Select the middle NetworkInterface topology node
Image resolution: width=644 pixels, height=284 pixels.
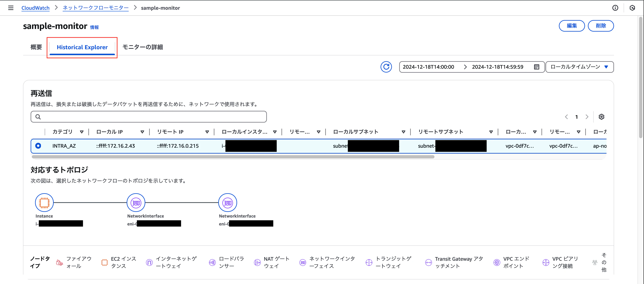[136, 203]
